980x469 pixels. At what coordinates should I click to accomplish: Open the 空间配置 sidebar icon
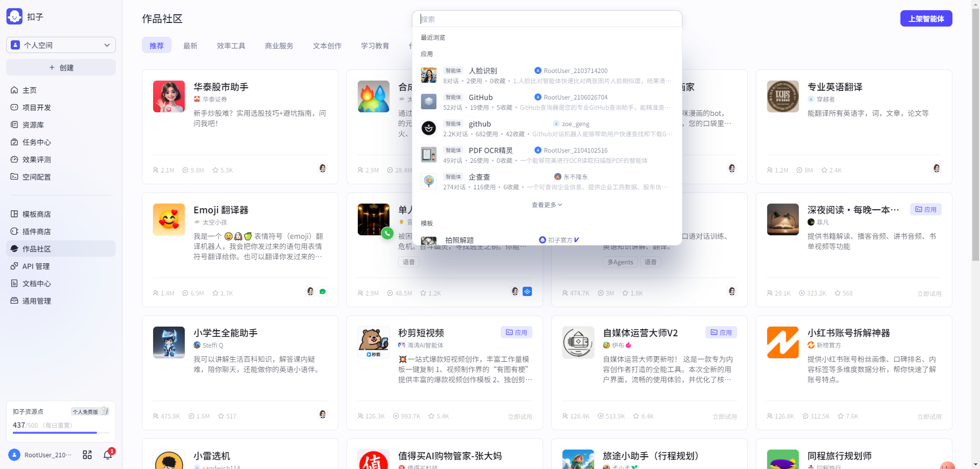[x=14, y=177]
